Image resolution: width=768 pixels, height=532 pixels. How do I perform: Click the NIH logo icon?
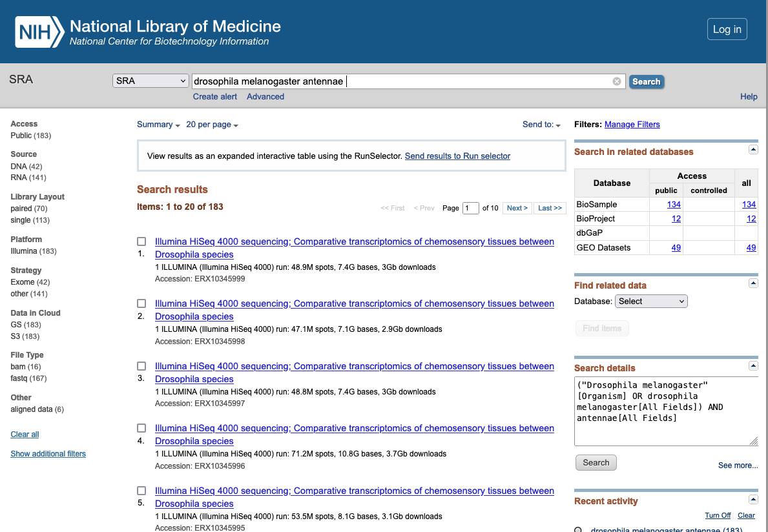pos(39,32)
